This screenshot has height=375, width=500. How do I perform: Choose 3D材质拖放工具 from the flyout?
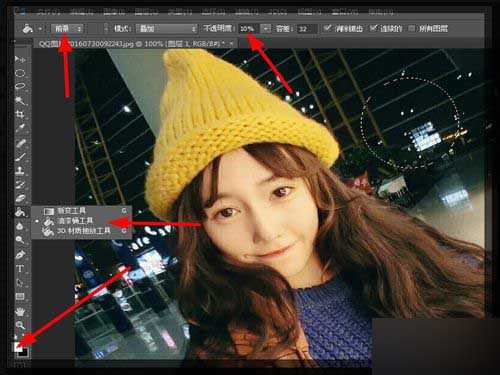tap(82, 231)
